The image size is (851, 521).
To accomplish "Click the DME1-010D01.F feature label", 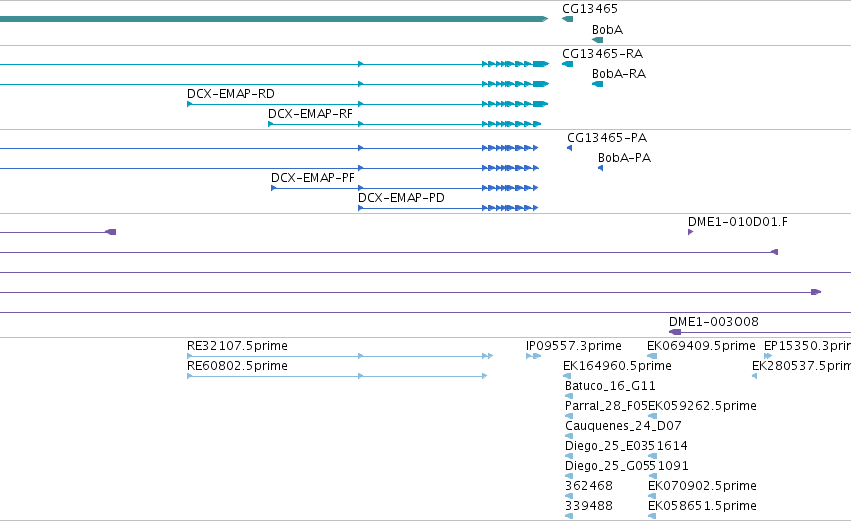I will point(738,222).
